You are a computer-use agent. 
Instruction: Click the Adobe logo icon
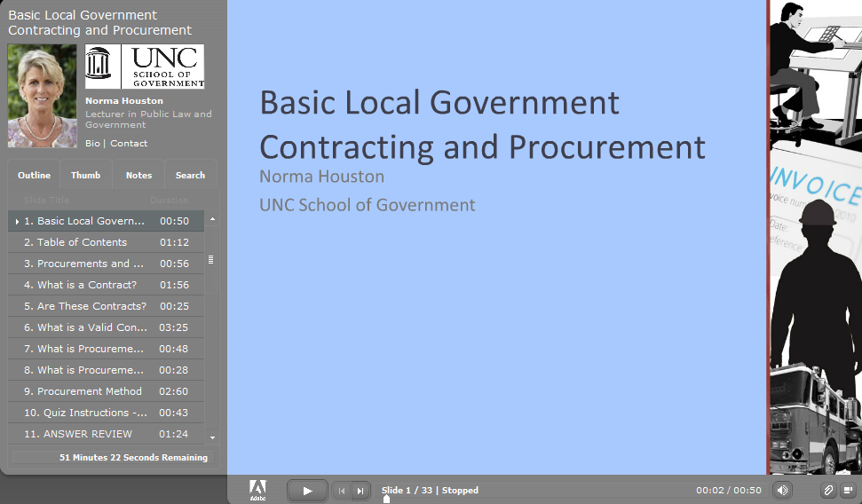(x=257, y=490)
